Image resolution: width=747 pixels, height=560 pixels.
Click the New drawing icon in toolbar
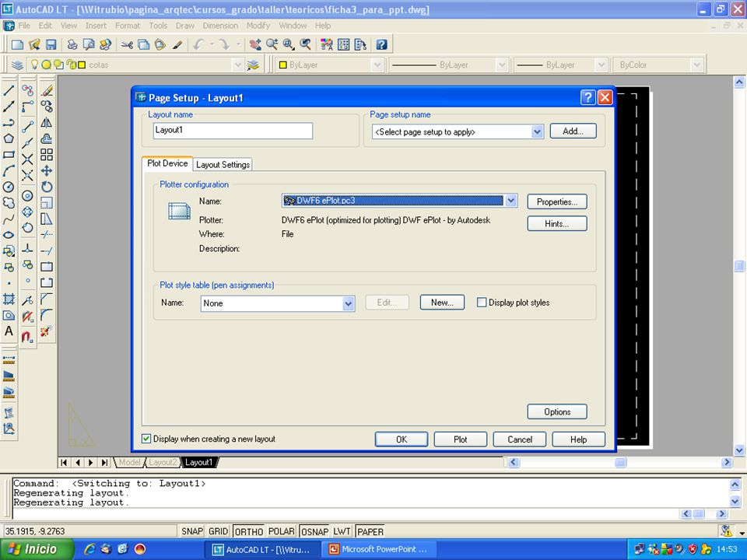coord(18,45)
